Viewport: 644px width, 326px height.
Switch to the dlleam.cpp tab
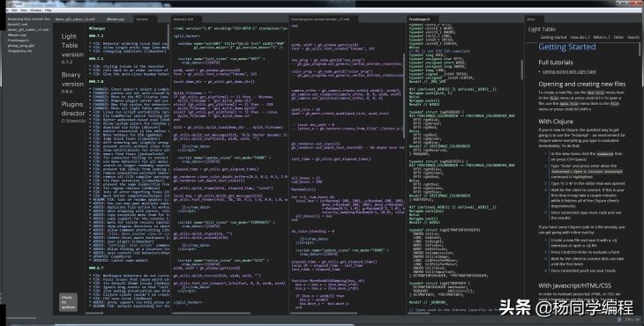click(116, 19)
